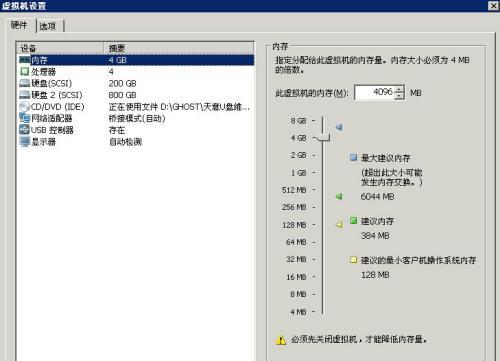Click the '6044 MB' maximum memory value

pyautogui.click(x=377, y=197)
